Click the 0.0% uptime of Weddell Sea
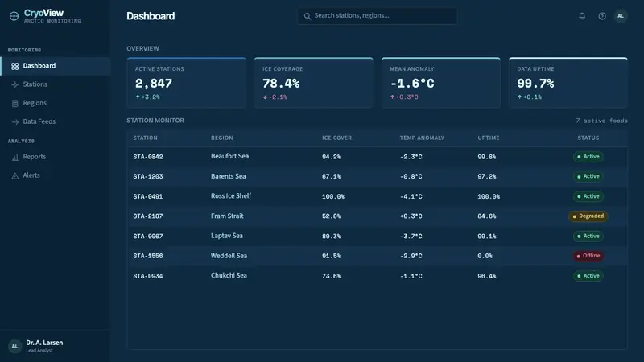This screenshot has height=362, width=644. pyautogui.click(x=485, y=256)
